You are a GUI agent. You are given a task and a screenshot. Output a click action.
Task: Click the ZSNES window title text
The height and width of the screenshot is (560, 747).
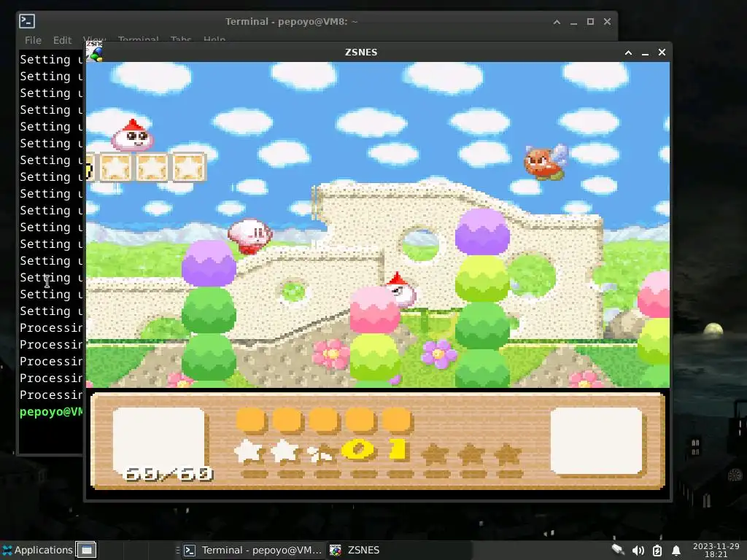[x=361, y=52]
